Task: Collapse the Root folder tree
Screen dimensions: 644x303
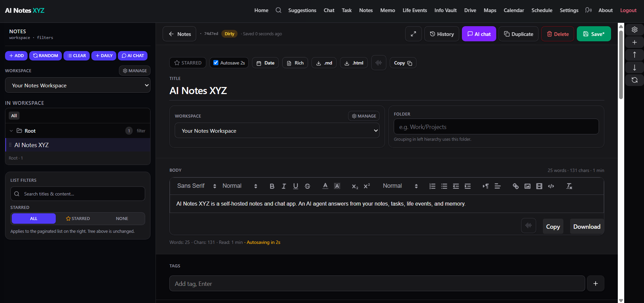Action: pyautogui.click(x=11, y=131)
